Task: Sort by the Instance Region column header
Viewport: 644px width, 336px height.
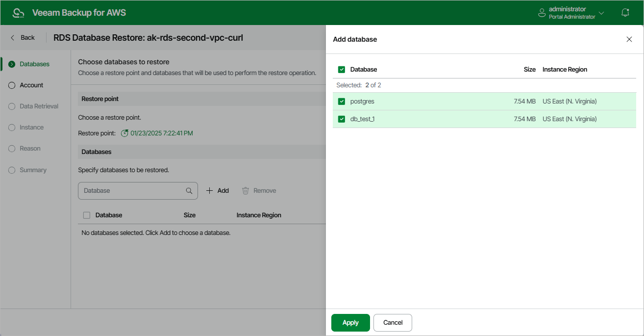Action: point(565,70)
